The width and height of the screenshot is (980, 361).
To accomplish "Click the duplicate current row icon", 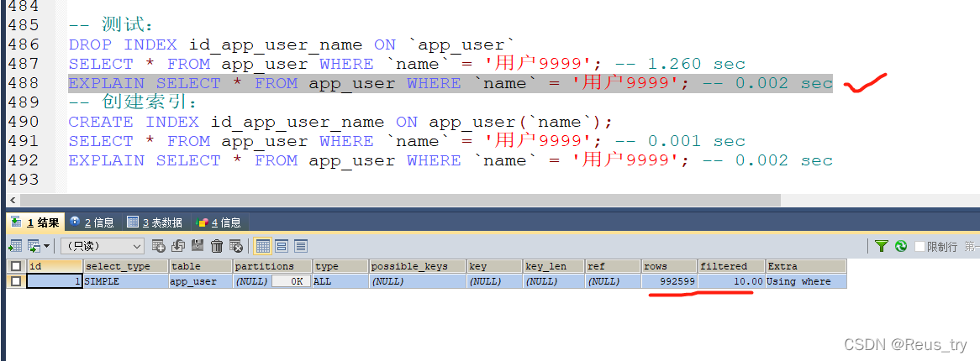I will pyautogui.click(x=178, y=245).
